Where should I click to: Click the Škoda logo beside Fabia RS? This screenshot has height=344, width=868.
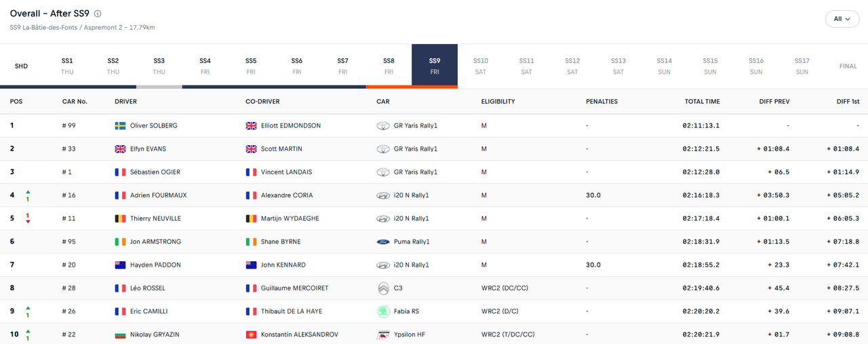pos(383,311)
